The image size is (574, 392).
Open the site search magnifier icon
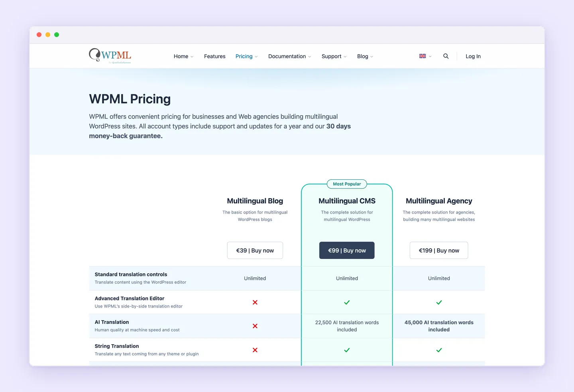click(446, 56)
